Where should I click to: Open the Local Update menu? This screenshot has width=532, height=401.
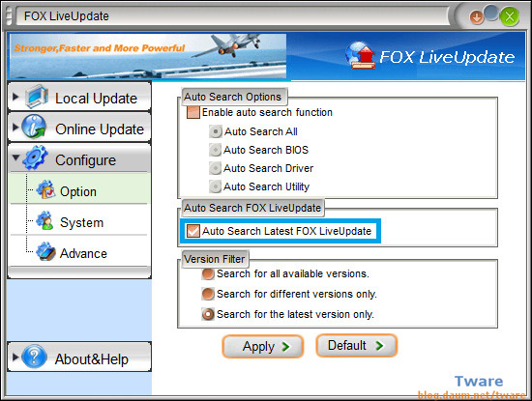(79, 97)
